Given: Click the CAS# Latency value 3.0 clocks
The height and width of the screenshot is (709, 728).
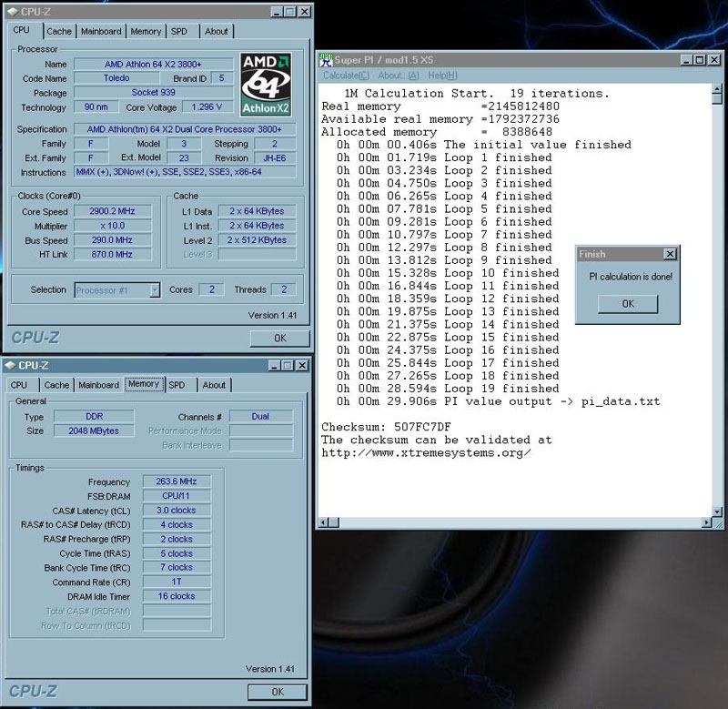Looking at the screenshot, I should tap(177, 511).
